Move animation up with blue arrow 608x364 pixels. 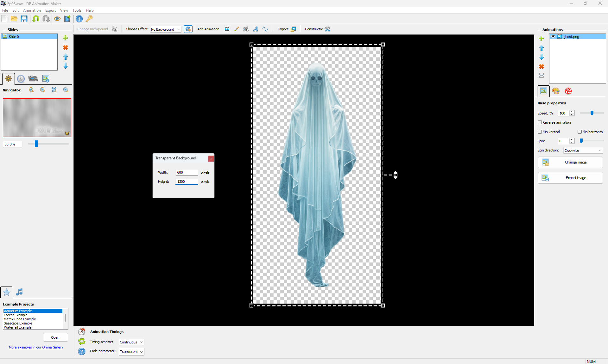click(541, 48)
